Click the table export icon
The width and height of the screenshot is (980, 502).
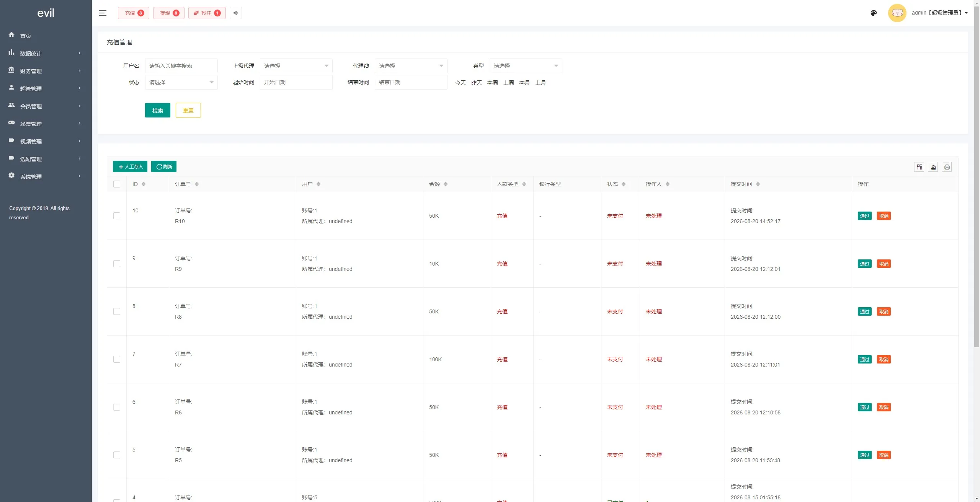(x=933, y=167)
